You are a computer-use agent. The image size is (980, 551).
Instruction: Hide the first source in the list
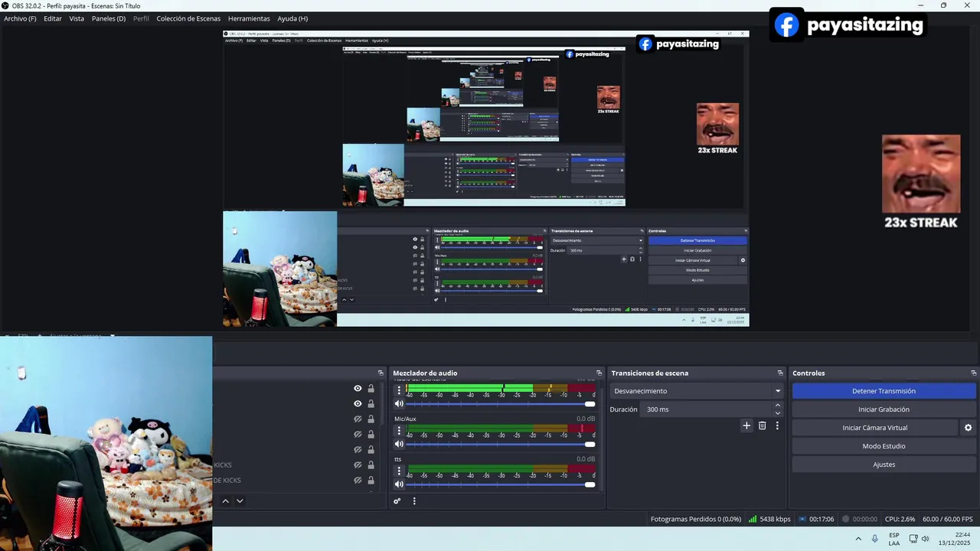[358, 389]
